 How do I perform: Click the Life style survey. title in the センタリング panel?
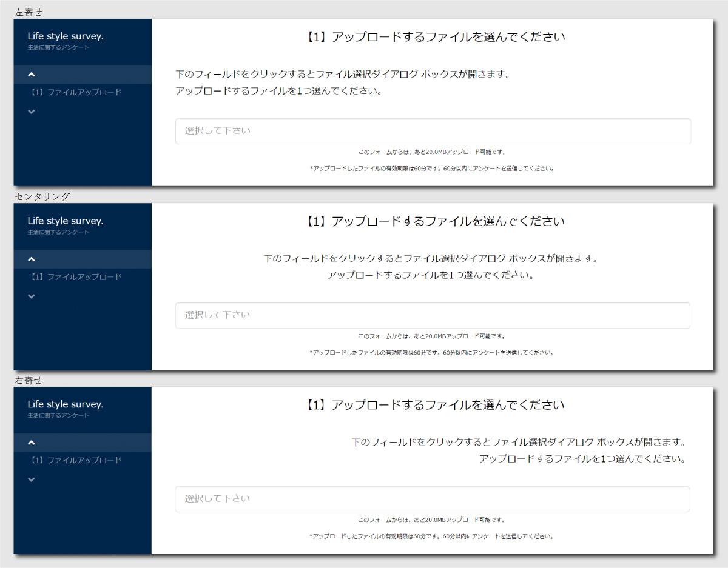66,221
